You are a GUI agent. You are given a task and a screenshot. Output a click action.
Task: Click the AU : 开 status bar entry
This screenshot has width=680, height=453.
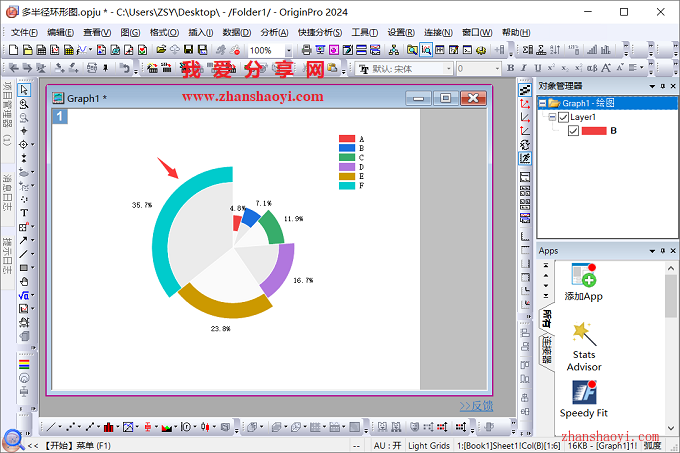point(388,445)
